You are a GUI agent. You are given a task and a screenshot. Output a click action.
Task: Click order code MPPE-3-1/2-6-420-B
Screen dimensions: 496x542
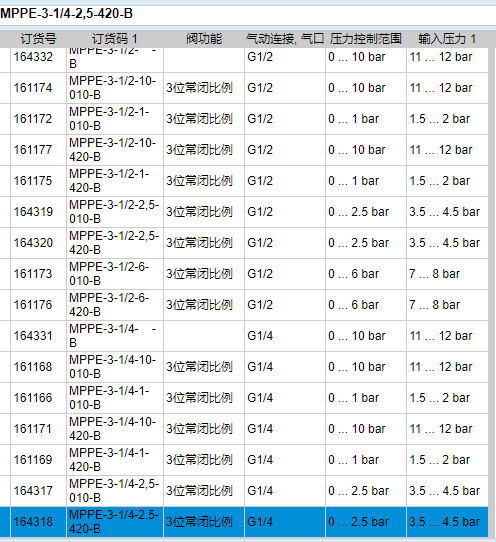coord(109,305)
